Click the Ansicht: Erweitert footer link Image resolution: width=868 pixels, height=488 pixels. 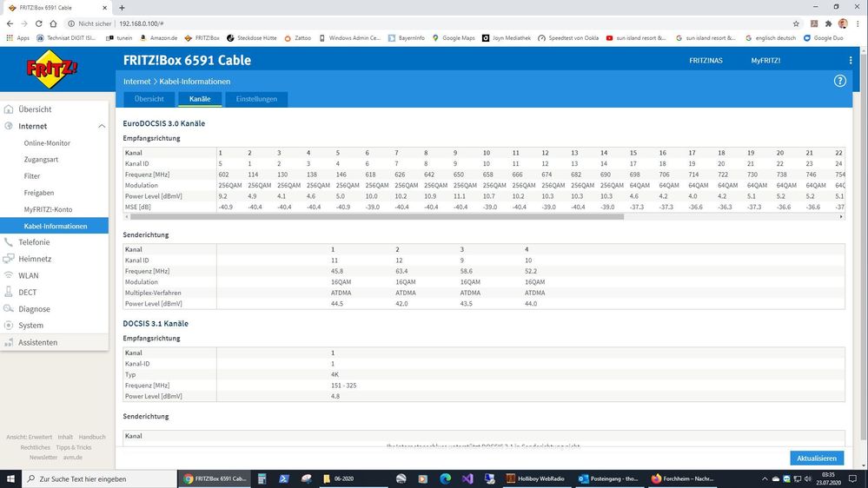(30, 437)
